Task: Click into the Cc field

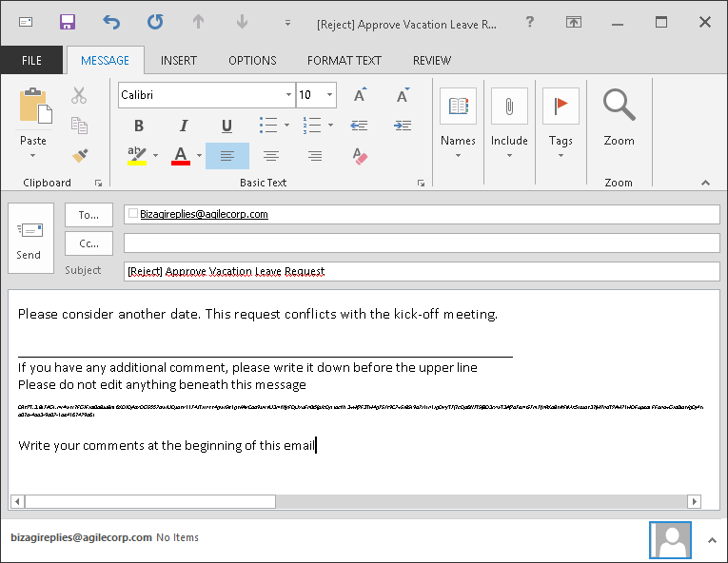Action: pyautogui.click(x=422, y=243)
